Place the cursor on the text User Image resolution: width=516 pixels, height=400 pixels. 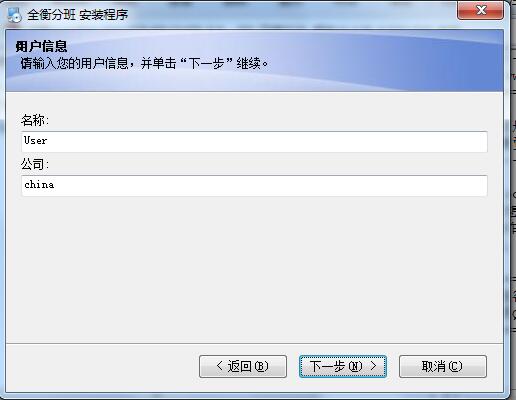tap(35, 141)
